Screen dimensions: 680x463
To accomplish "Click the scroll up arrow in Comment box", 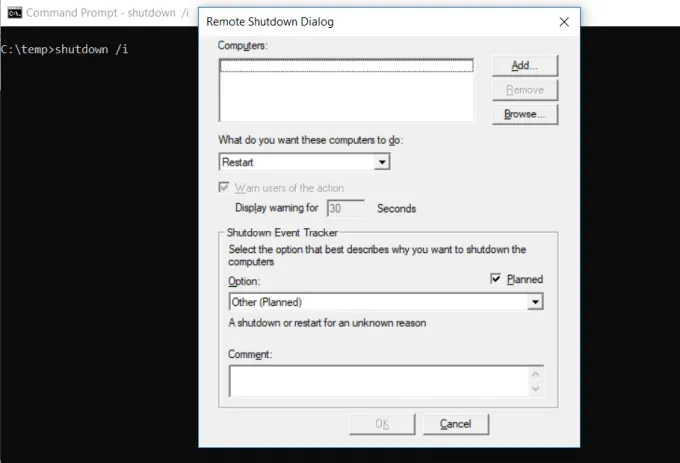I will (x=536, y=374).
